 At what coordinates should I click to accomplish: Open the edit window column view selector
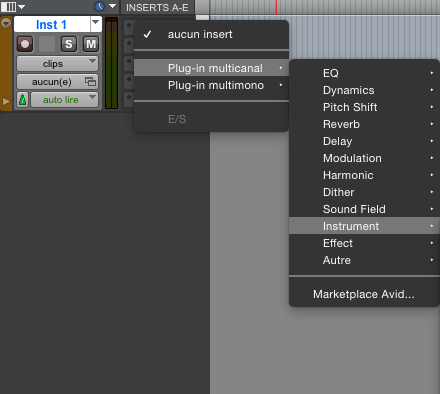click(x=13, y=6)
